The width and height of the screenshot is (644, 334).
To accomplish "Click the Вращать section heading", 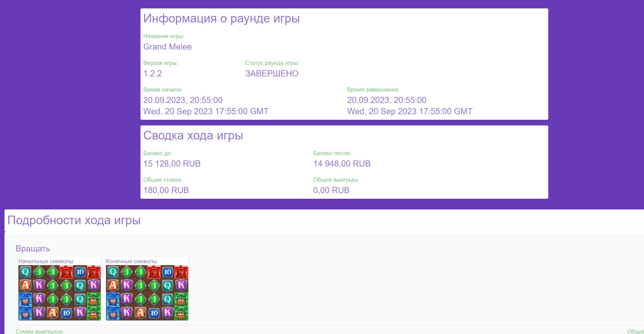I will pos(33,249).
